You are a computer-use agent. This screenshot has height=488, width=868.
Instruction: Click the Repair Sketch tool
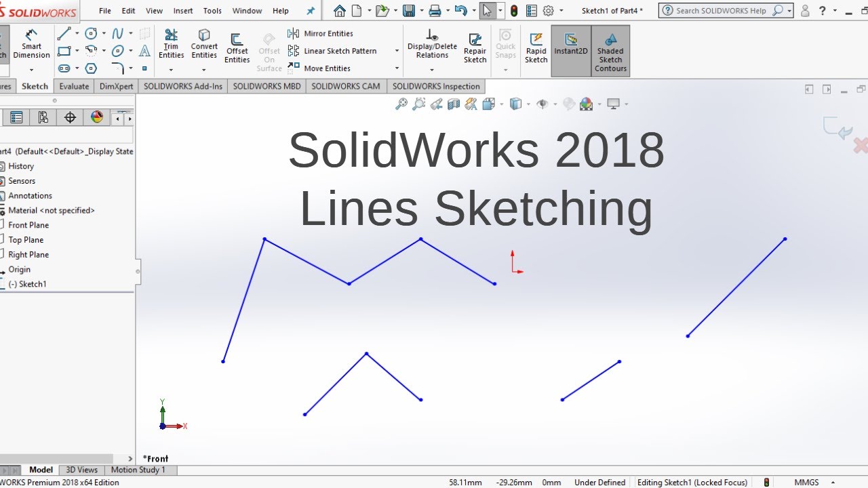(475, 48)
